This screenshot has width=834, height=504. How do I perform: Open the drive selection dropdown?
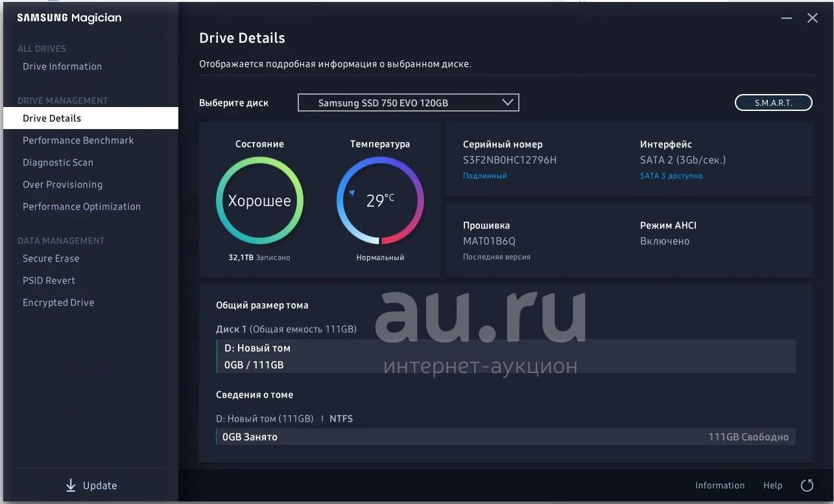click(x=409, y=102)
